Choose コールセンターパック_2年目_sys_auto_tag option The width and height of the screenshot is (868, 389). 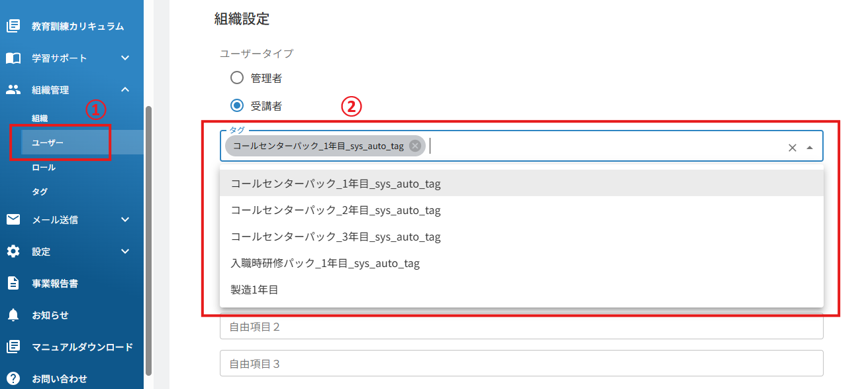click(522, 210)
